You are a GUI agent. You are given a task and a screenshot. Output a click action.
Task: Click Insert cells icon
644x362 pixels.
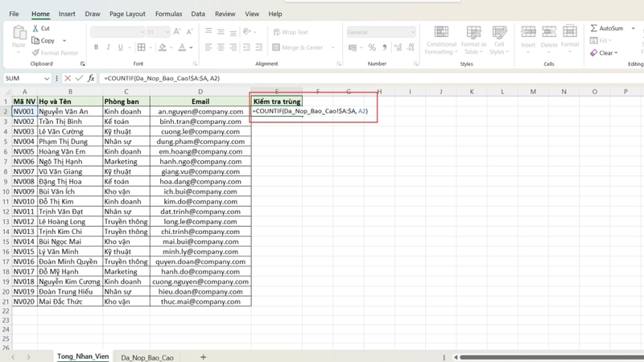tap(528, 31)
